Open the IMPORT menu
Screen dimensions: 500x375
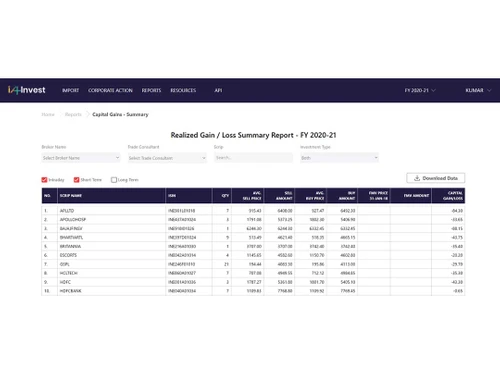(x=71, y=90)
